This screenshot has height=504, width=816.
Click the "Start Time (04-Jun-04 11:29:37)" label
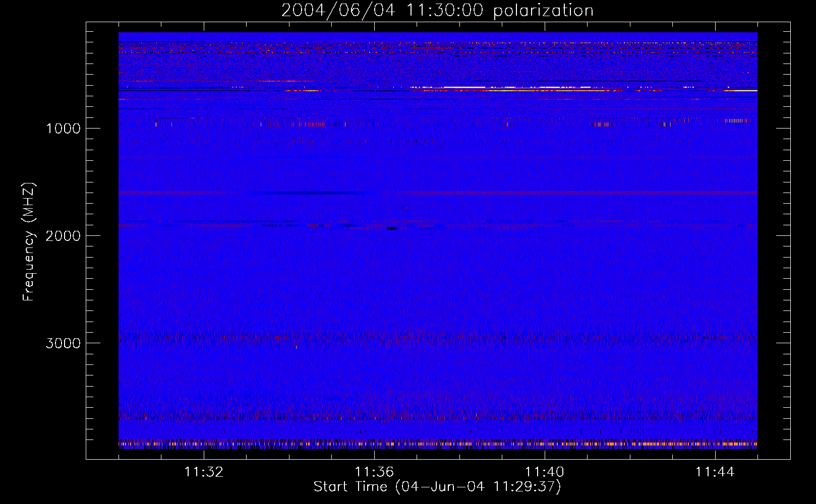coord(437,487)
